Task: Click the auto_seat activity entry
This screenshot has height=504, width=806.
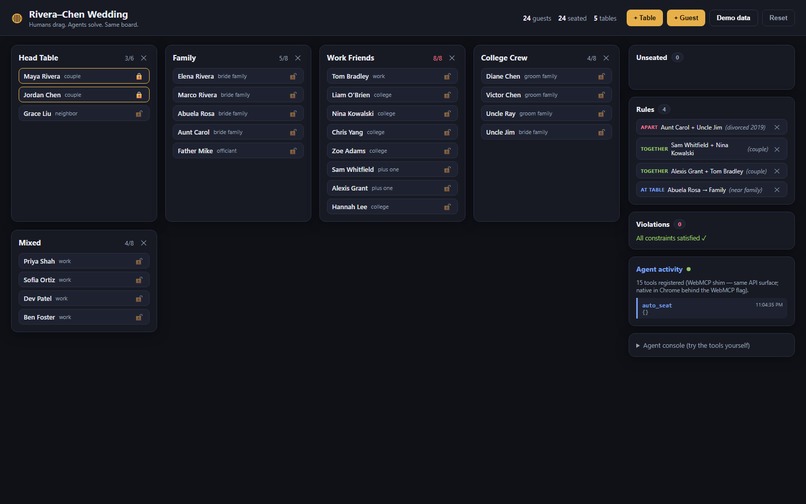Action: pyautogui.click(x=711, y=308)
